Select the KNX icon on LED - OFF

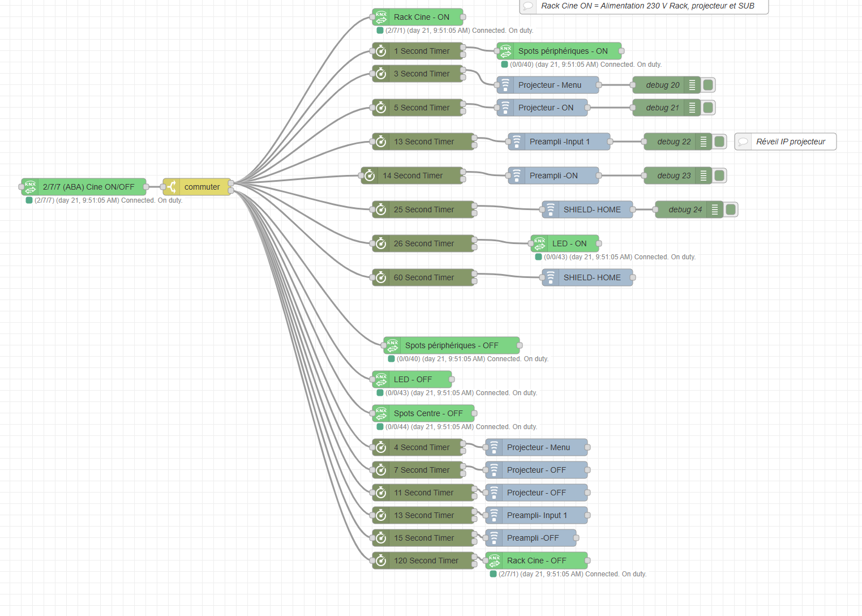pyautogui.click(x=381, y=379)
